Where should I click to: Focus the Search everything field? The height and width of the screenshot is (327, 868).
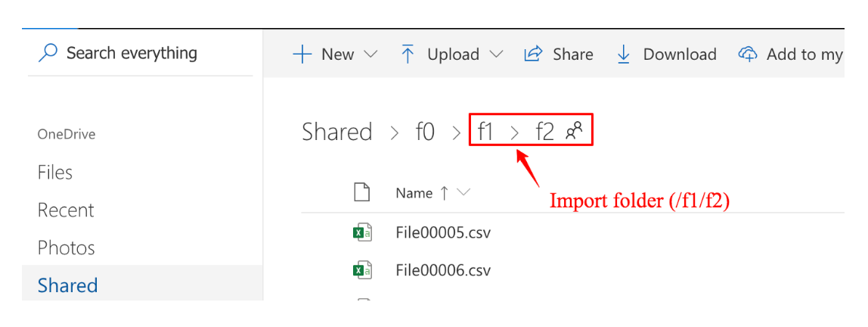(x=132, y=53)
